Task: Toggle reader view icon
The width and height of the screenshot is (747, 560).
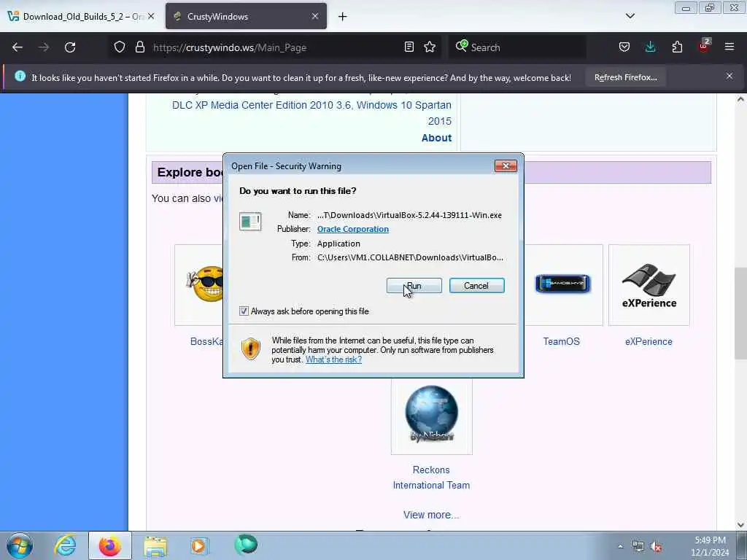Action: tap(409, 47)
